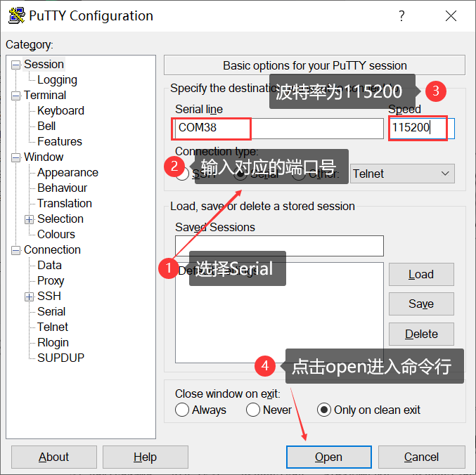The height and width of the screenshot is (475, 476).
Task: Click Open to start the session
Action: tap(329, 457)
